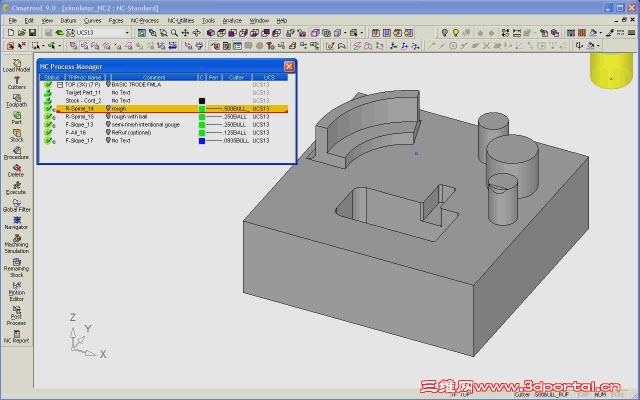Click the Save toolbar icon
This screenshot has height=400, width=640.
coord(32,33)
